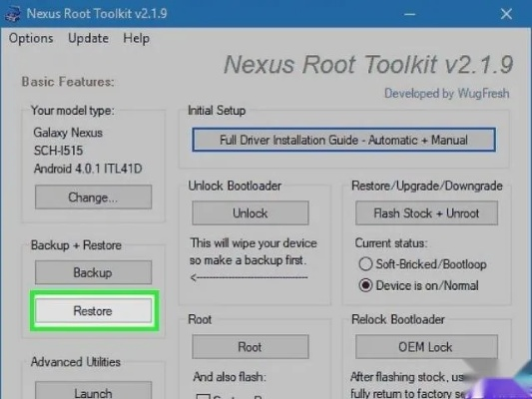Open the Update menu
Image resolution: width=532 pixels, height=399 pixels.
click(88, 38)
